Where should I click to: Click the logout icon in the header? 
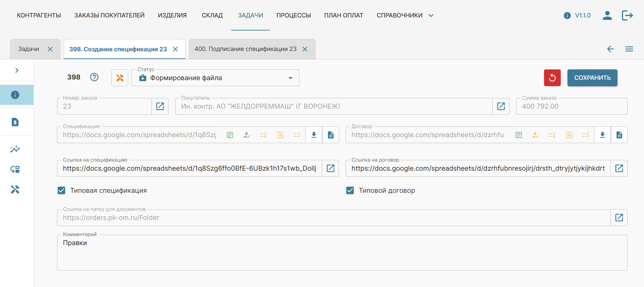(x=627, y=15)
